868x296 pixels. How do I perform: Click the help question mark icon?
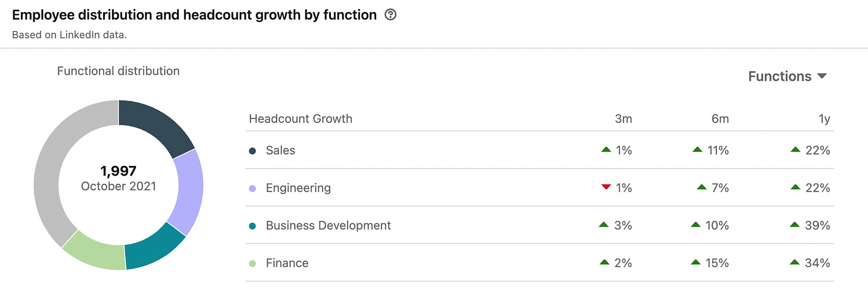(x=390, y=15)
